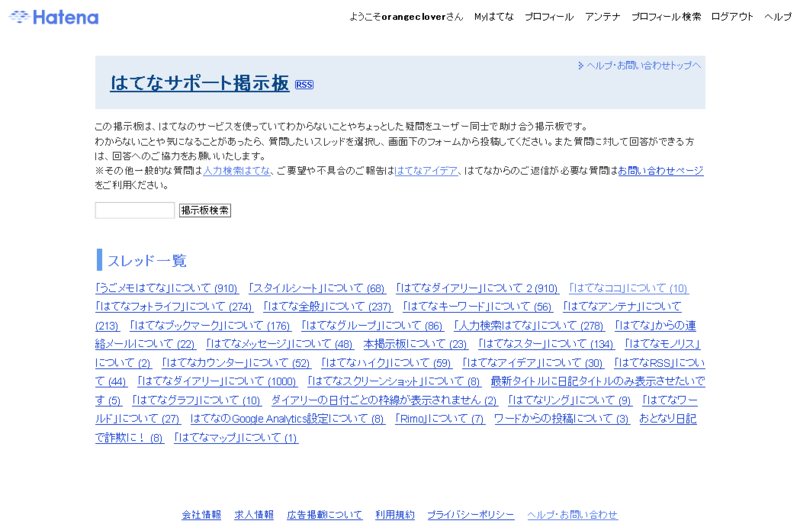Open thread 「はてなフォトライフ」について (274)
Viewport: 800px width, 524px height.
point(174,307)
